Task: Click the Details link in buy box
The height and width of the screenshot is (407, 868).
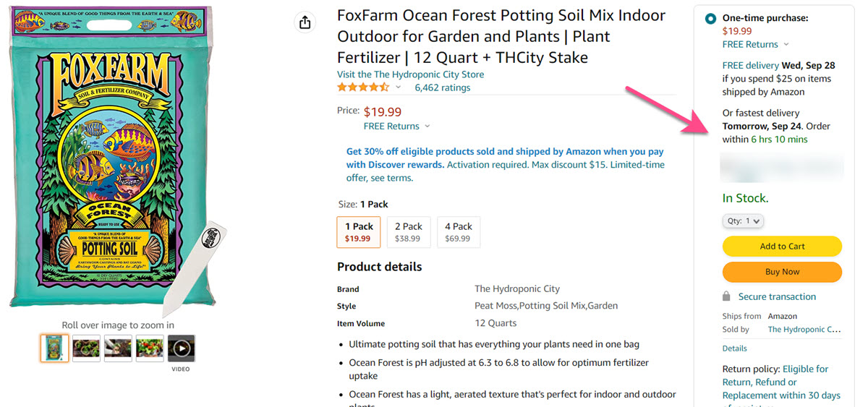Action: [x=734, y=348]
